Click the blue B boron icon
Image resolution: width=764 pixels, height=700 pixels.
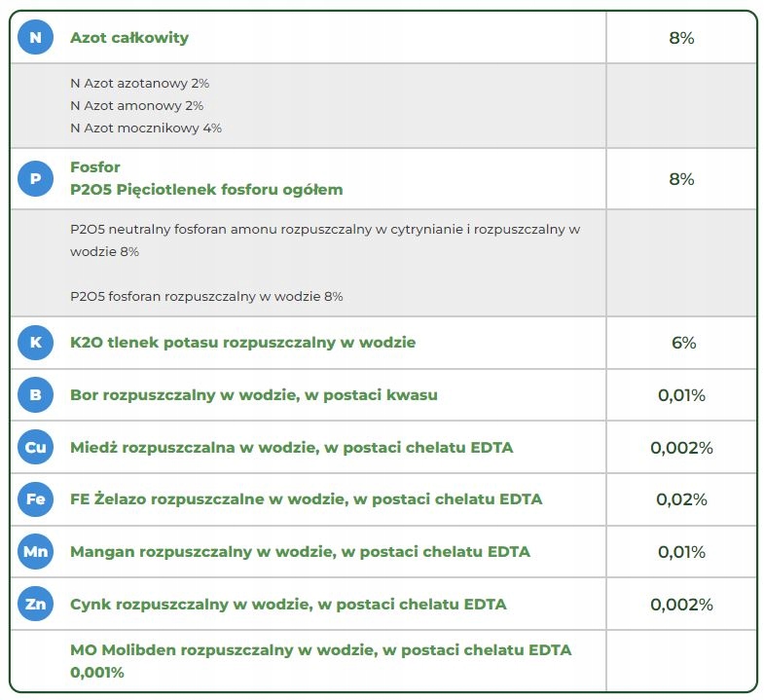point(36,395)
